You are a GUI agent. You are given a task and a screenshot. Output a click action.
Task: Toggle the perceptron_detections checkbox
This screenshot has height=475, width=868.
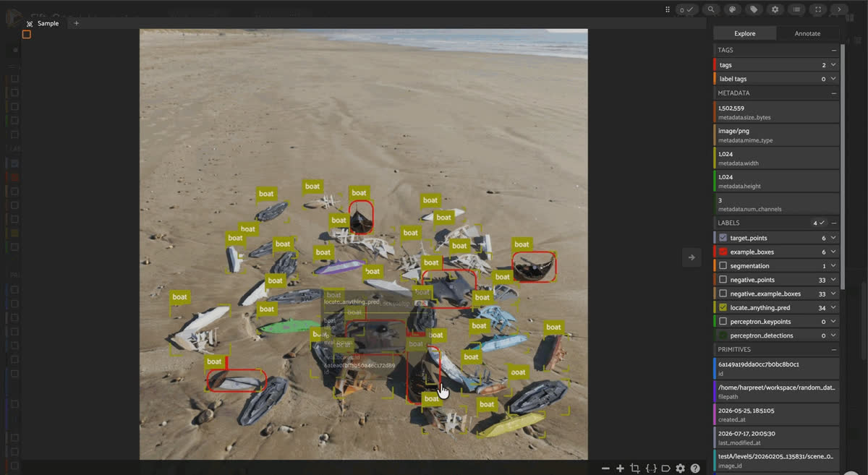(x=723, y=335)
